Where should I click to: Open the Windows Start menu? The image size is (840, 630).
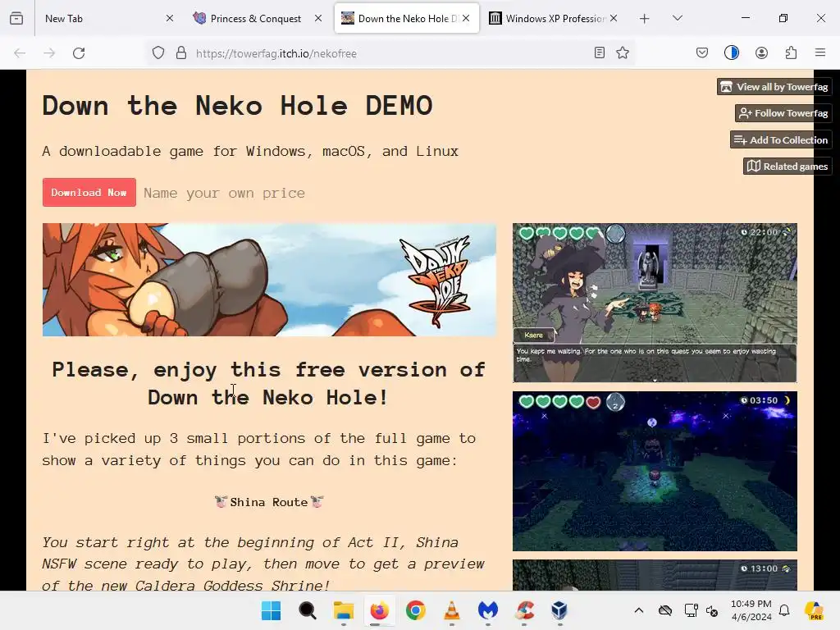click(271, 610)
